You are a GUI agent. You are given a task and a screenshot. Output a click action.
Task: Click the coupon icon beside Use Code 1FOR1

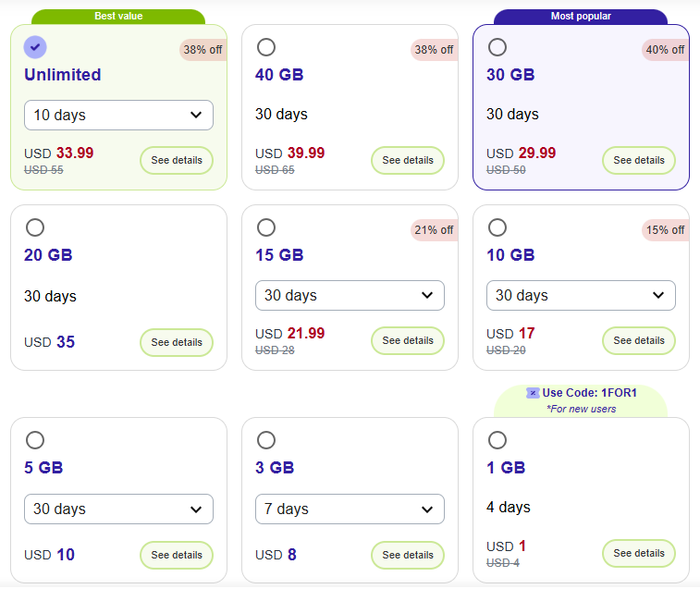(x=533, y=393)
